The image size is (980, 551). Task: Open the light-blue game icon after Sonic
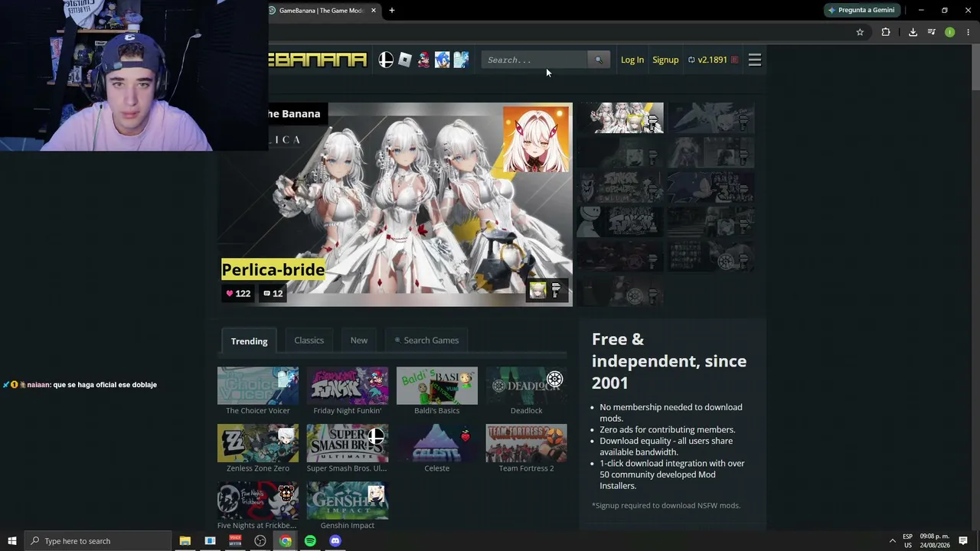460,60
